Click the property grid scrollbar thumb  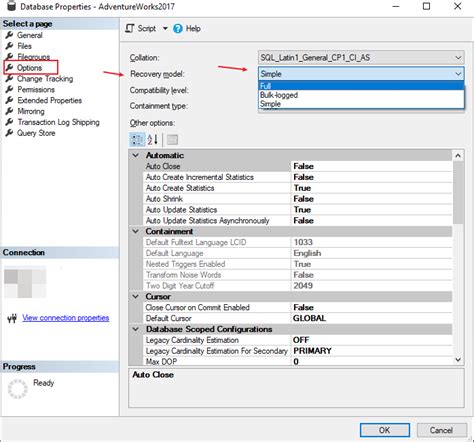(458, 192)
